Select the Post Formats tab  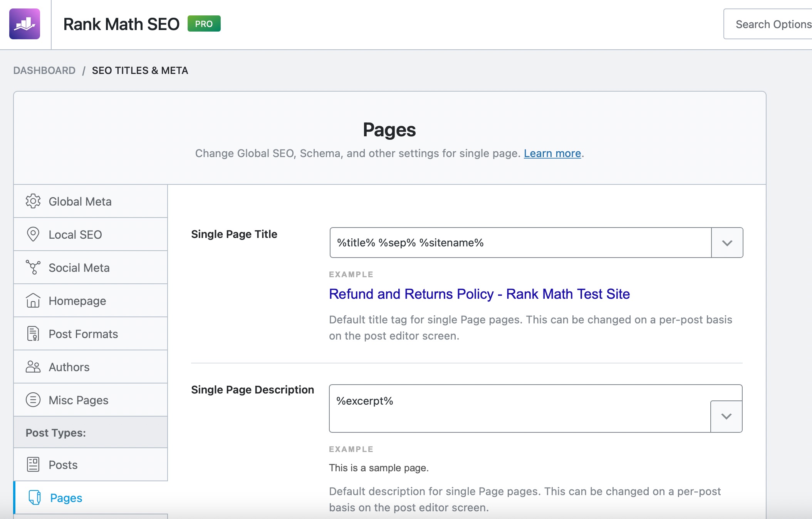[91, 333]
